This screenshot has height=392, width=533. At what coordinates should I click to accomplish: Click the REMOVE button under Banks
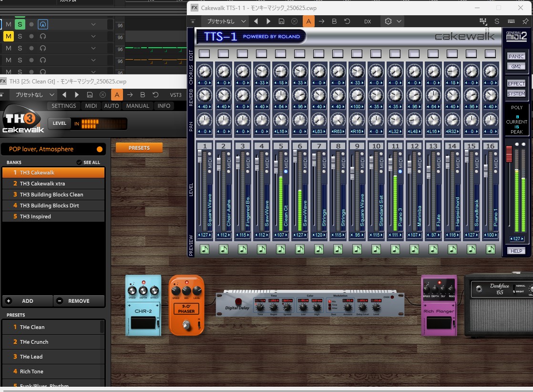[79, 301]
